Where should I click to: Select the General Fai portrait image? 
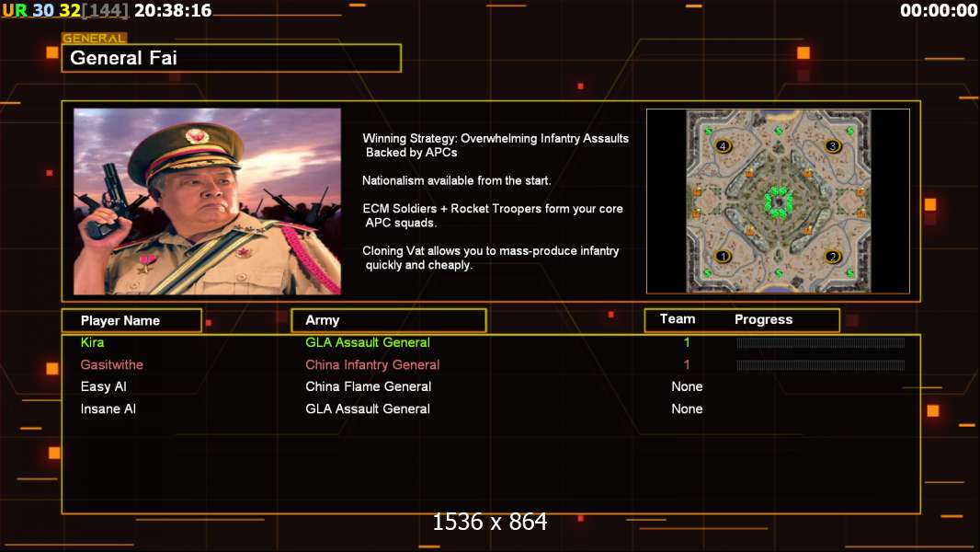[x=208, y=201]
